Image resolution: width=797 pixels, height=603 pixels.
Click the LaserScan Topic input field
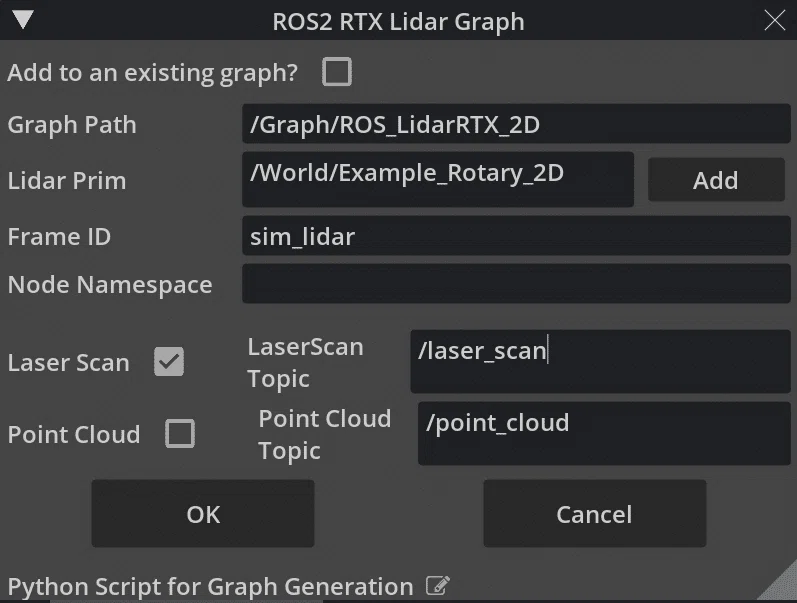600,361
